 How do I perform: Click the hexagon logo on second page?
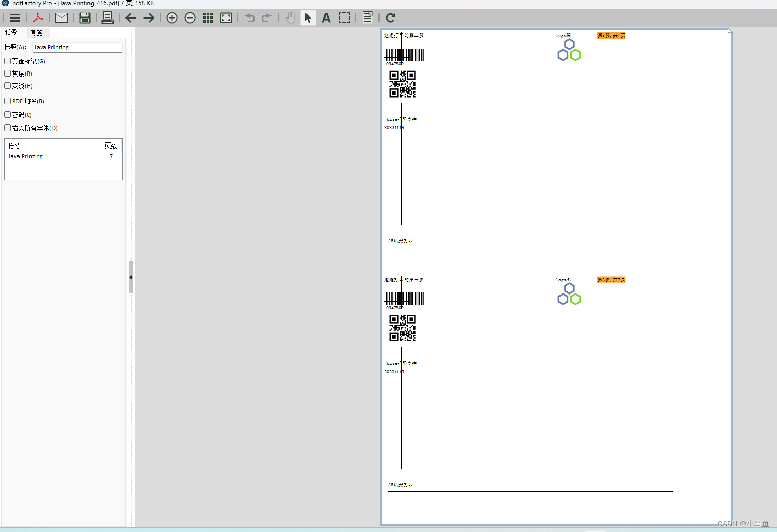pyautogui.click(x=569, y=294)
